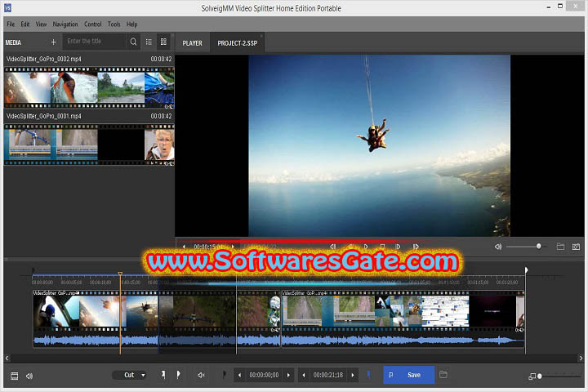Viewport: 588px width, 392px height.
Task: Increase end time 00:00:21;18 with right arrow
Action: (353, 375)
